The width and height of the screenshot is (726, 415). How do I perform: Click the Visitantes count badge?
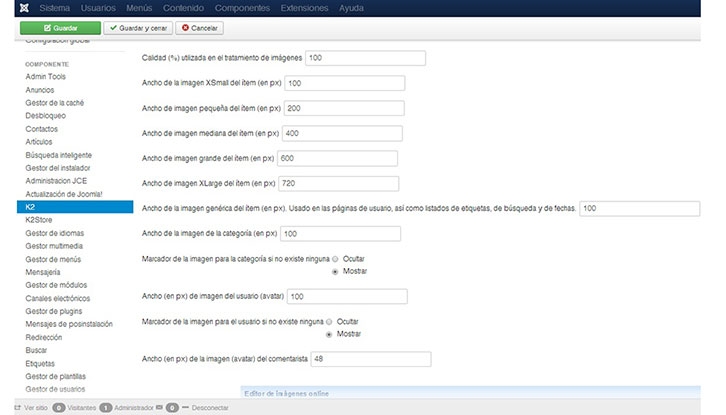coord(59,408)
